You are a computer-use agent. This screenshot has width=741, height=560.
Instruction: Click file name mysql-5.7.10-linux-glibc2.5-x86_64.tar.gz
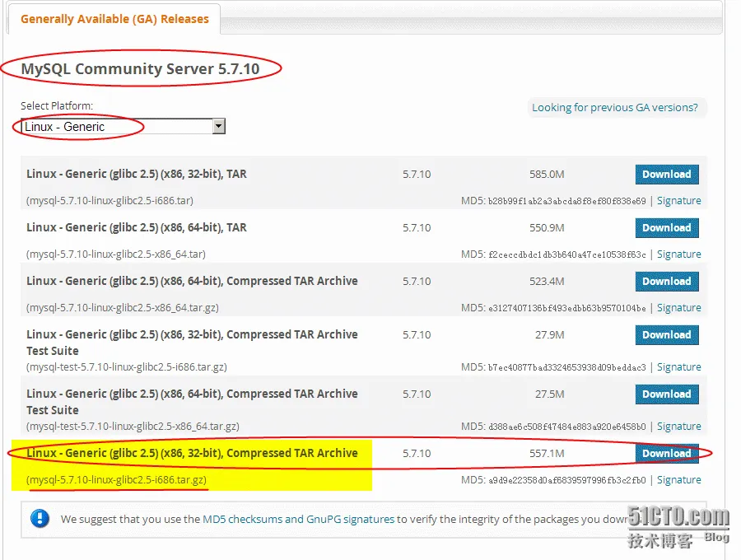point(123,308)
